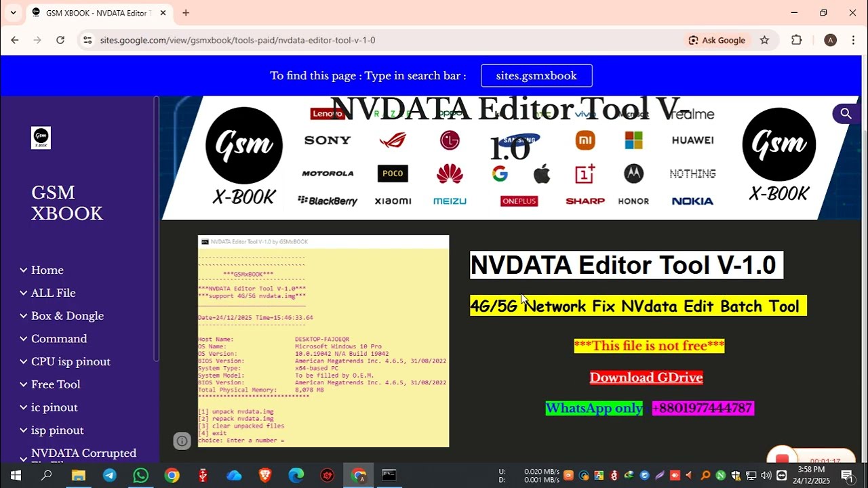Click the address bar URL field
Viewport: 868px width, 488px height.
pos(380,40)
